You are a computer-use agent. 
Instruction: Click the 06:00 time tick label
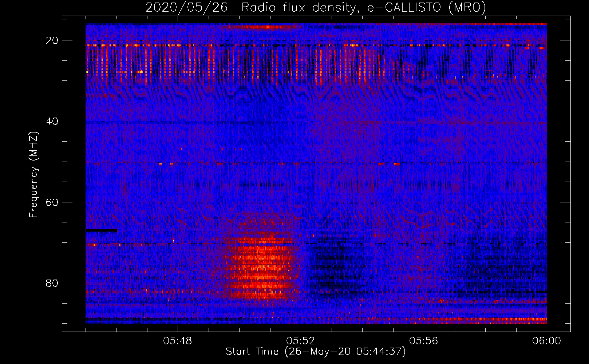click(546, 341)
